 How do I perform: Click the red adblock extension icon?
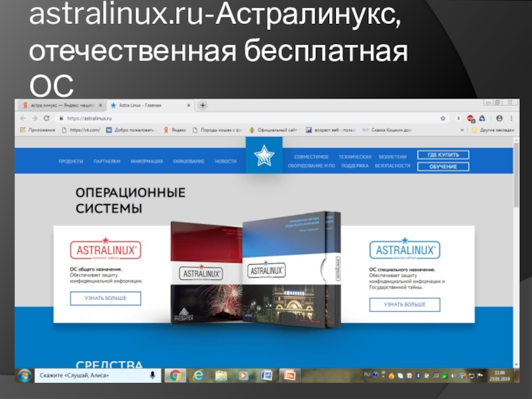471,119
